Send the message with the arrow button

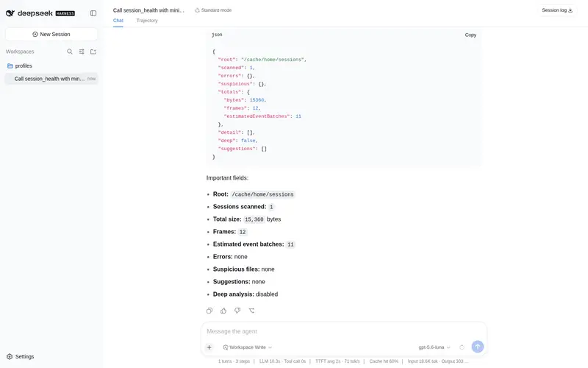click(477, 347)
